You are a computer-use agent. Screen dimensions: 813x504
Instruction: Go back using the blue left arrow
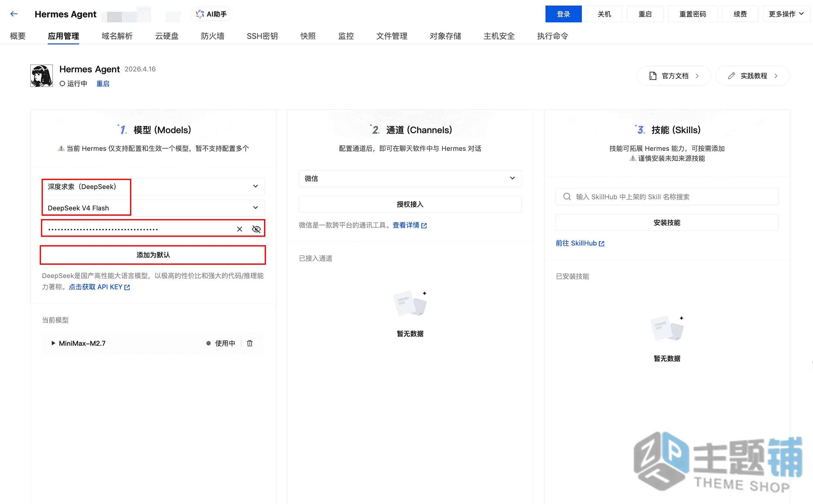[x=14, y=14]
